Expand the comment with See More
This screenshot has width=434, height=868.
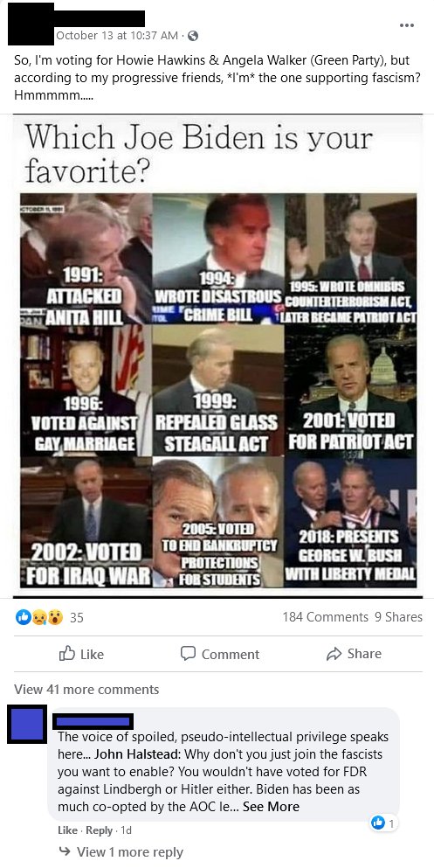(x=271, y=807)
